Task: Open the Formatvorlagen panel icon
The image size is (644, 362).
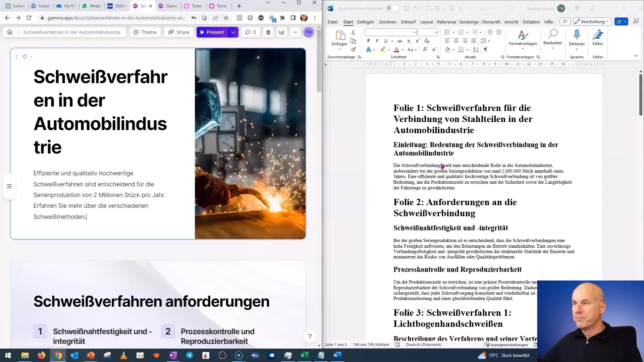Action: coord(539,57)
